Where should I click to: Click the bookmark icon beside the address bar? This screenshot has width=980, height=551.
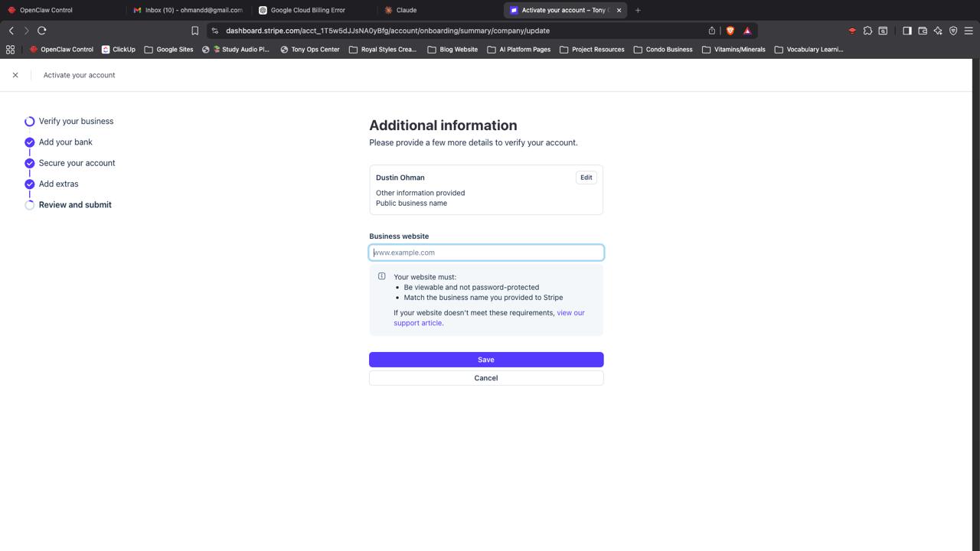point(194,31)
